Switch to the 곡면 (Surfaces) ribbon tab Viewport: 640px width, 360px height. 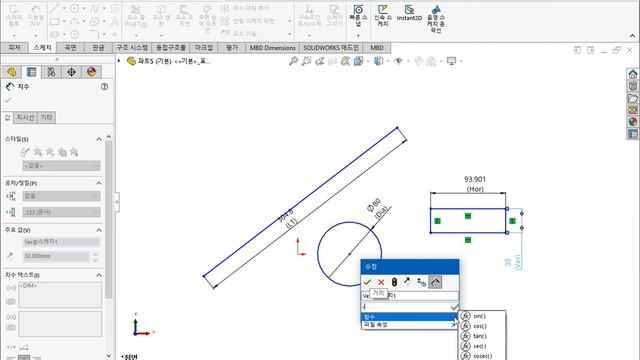(x=70, y=48)
